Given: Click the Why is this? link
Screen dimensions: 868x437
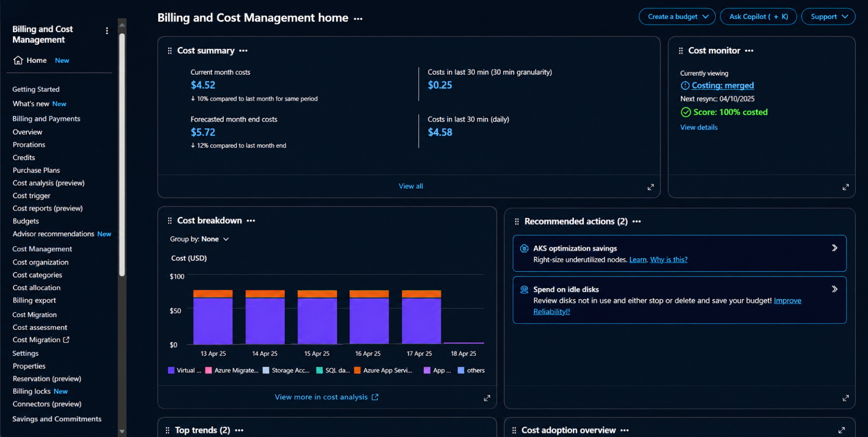Looking at the screenshot, I should (669, 260).
